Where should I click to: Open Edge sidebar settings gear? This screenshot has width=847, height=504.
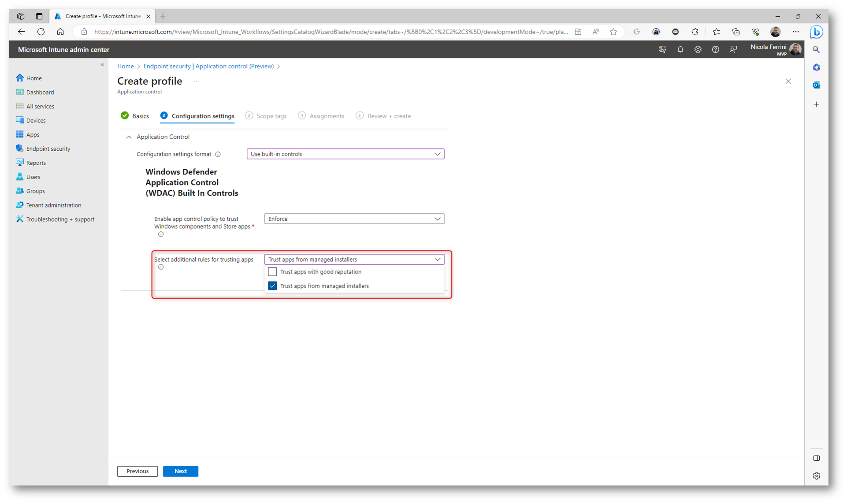click(x=816, y=476)
